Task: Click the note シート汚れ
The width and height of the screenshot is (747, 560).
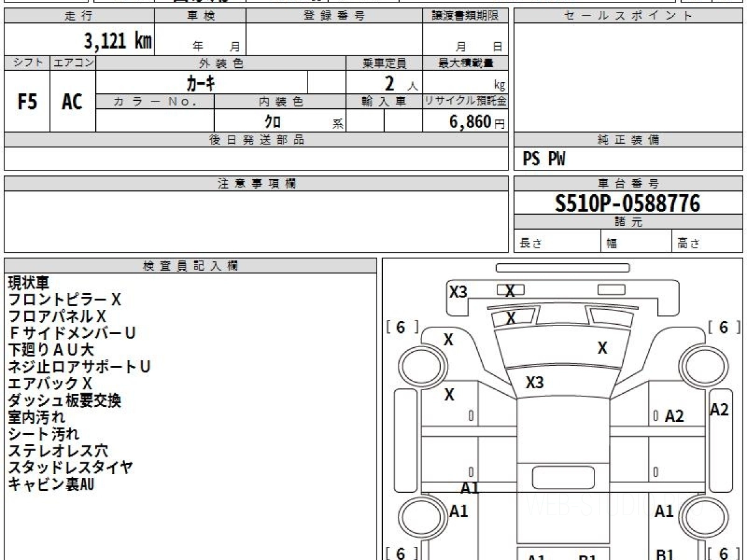Action: 44,434
